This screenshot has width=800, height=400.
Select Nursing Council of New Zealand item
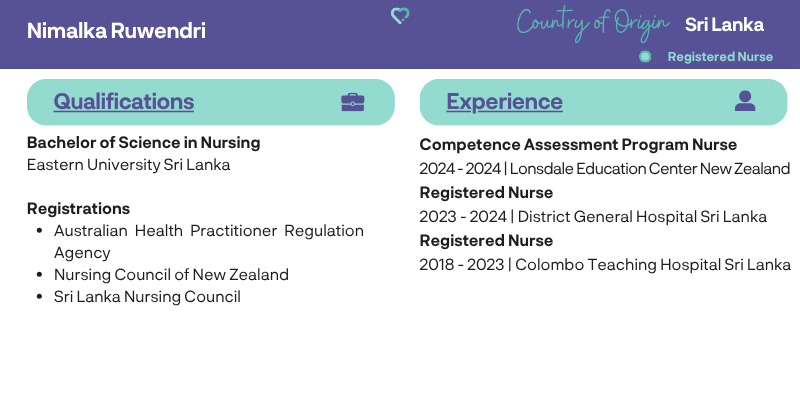(x=171, y=274)
